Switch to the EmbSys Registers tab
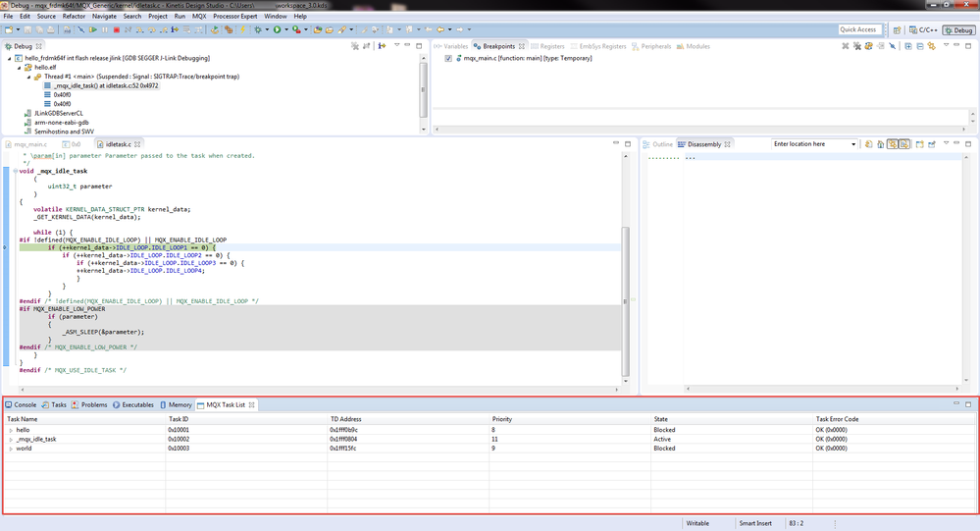Viewport: 980px width, 531px height. 598,46
